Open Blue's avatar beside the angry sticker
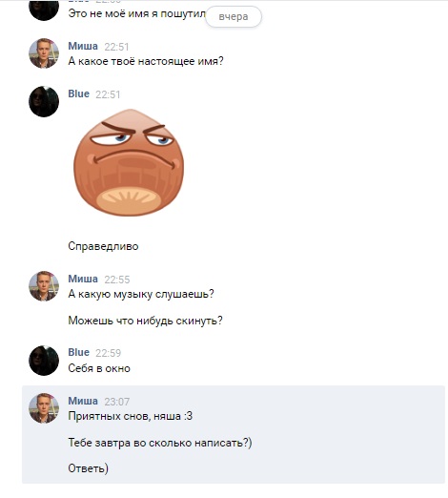Screen dimensions: 448x498 tap(44, 101)
